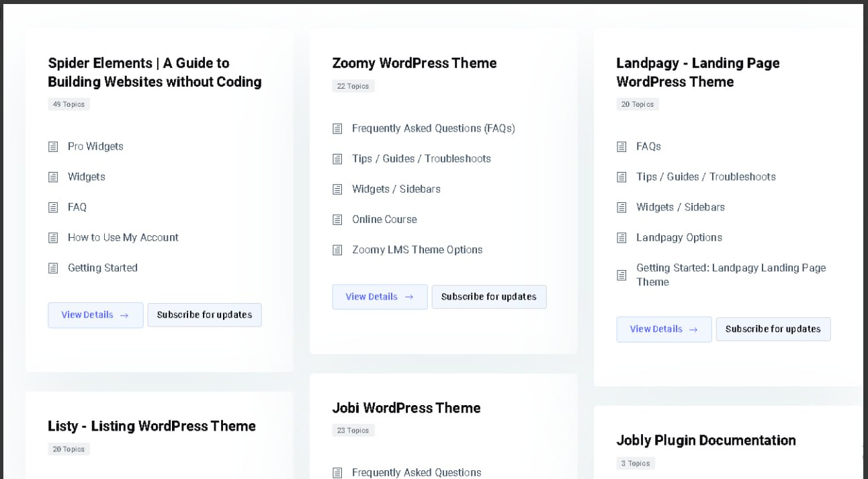Image resolution: width=868 pixels, height=479 pixels.
Task: Open How to Use My Account
Action: tap(123, 237)
